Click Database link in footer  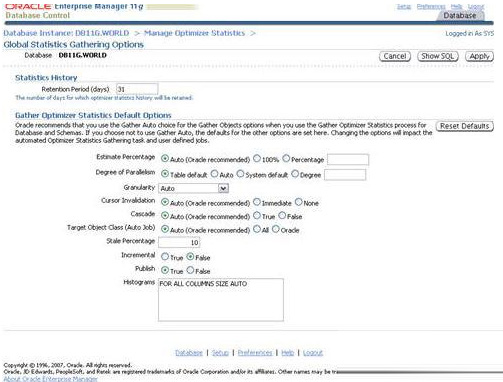[189, 353]
